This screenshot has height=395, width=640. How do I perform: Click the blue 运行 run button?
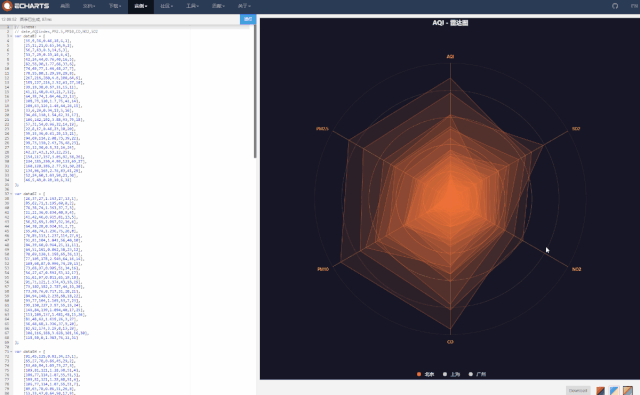(x=248, y=19)
